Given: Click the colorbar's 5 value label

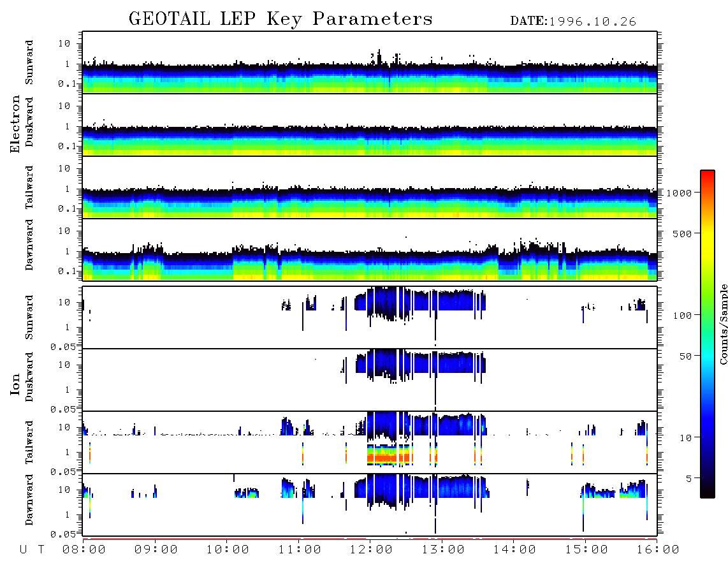Looking at the screenshot, I should pyautogui.click(x=688, y=478).
